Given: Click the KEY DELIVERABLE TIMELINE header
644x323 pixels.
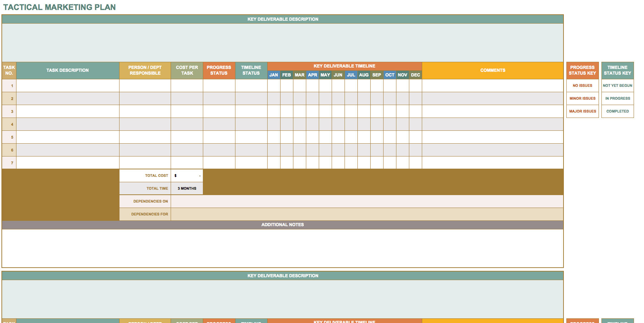Looking at the screenshot, I should tap(344, 66).
